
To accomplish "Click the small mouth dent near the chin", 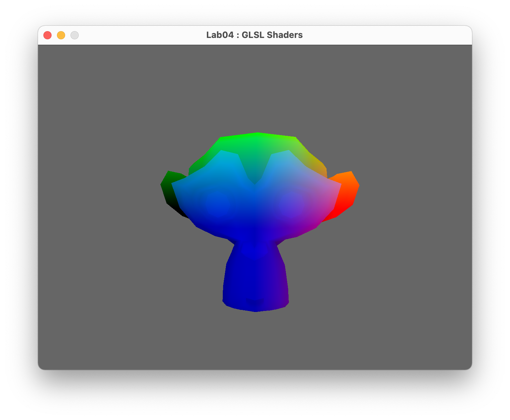I will point(254,301).
